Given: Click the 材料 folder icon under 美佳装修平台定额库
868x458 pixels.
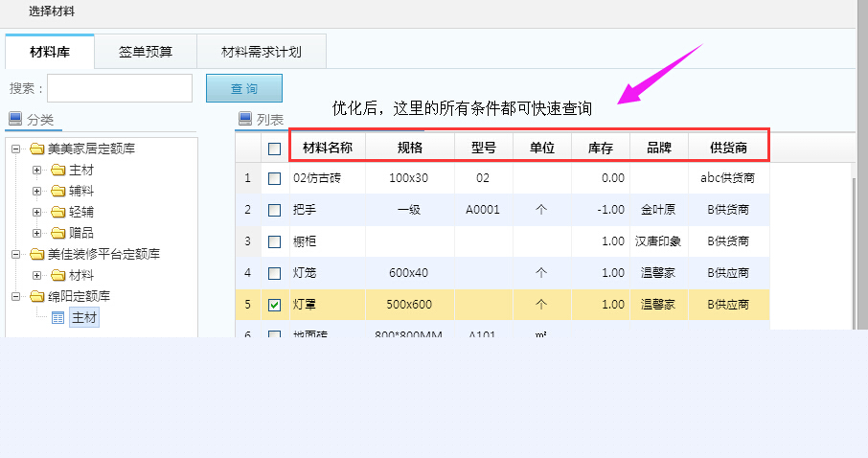Looking at the screenshot, I should pyautogui.click(x=57, y=275).
